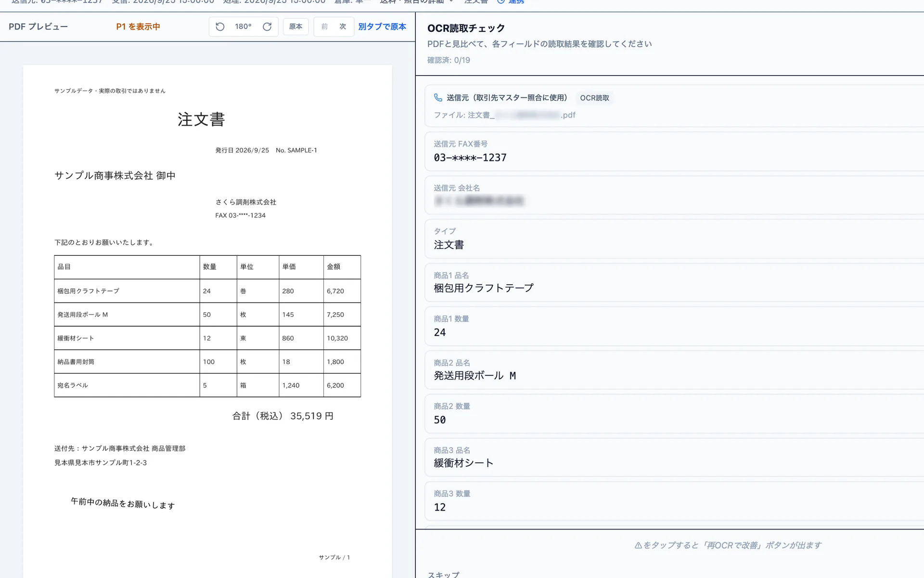Click the 商品2 品名 field 発送用段ボール M

pos(674,370)
